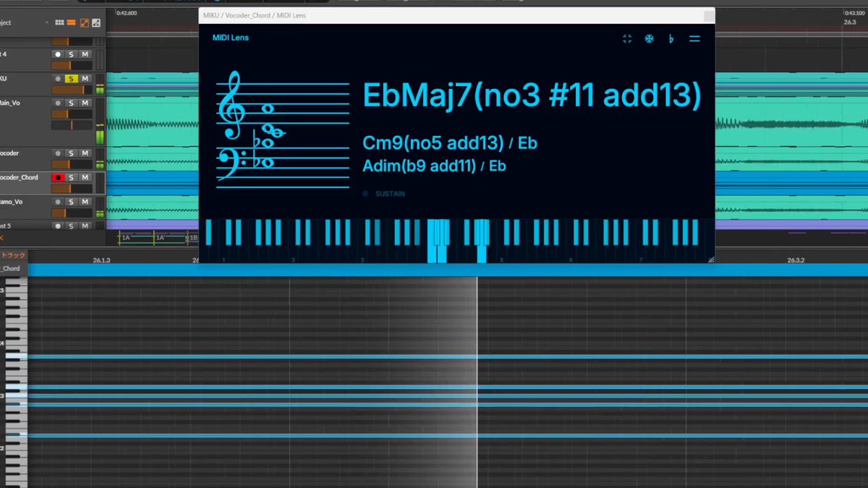This screenshot has height=488, width=868.
Task: Click the snowflake freeze icon in MIDI Lens
Action: (x=649, y=38)
